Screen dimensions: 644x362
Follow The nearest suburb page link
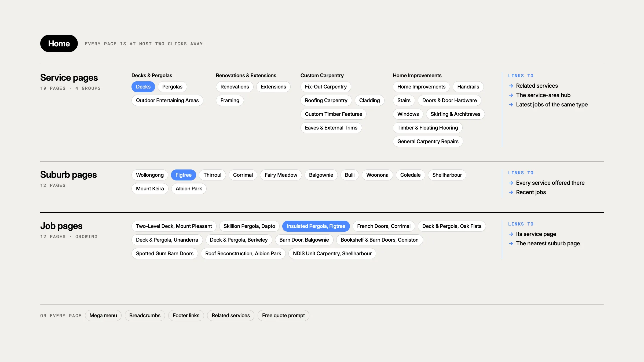pyautogui.click(x=548, y=243)
